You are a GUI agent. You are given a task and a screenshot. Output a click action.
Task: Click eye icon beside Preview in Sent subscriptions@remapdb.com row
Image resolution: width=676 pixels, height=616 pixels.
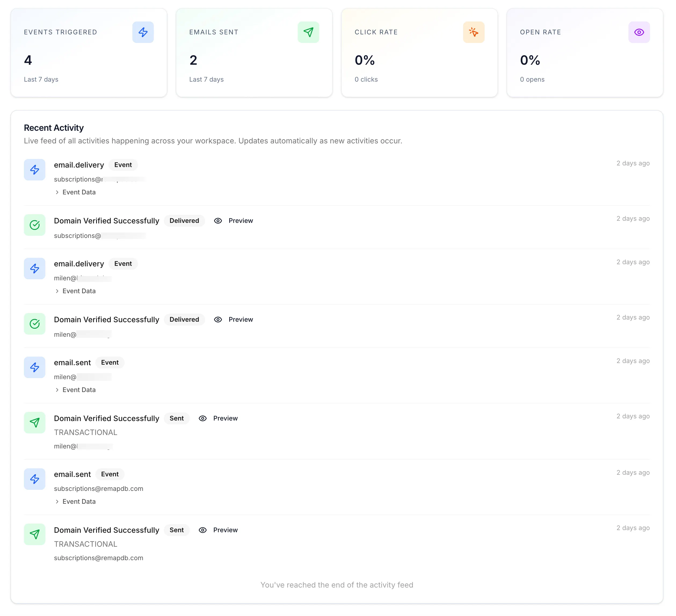[x=202, y=530]
